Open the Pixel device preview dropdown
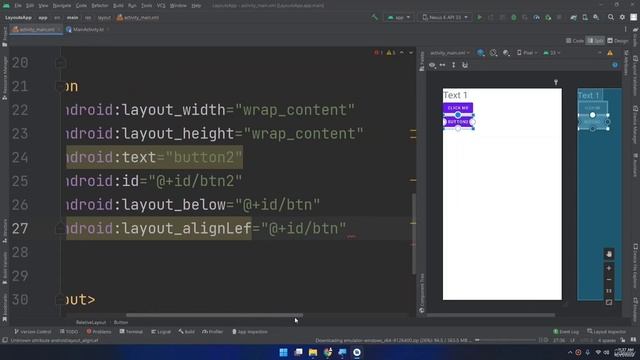This screenshot has height=360, width=640. pos(527,53)
